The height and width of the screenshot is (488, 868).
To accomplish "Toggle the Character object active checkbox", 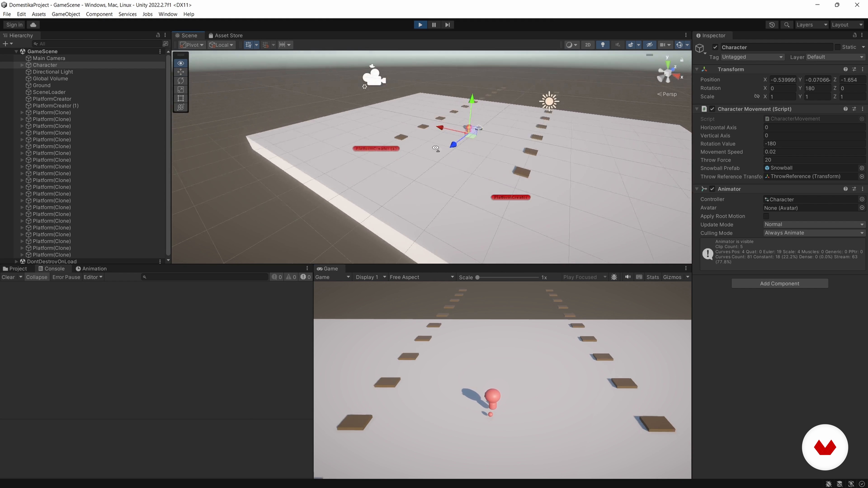I will coord(715,47).
